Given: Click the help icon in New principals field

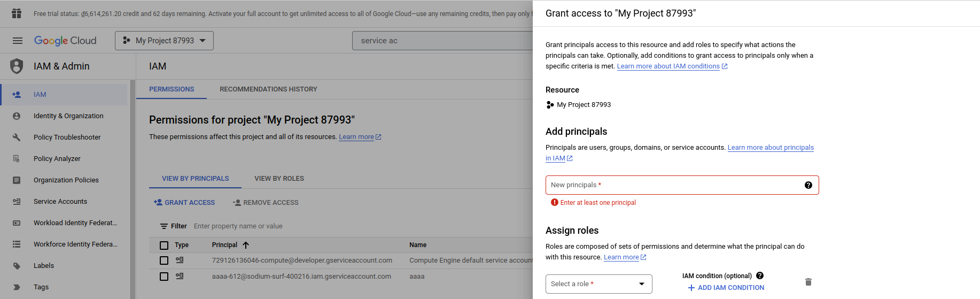Looking at the screenshot, I should pyautogui.click(x=808, y=185).
